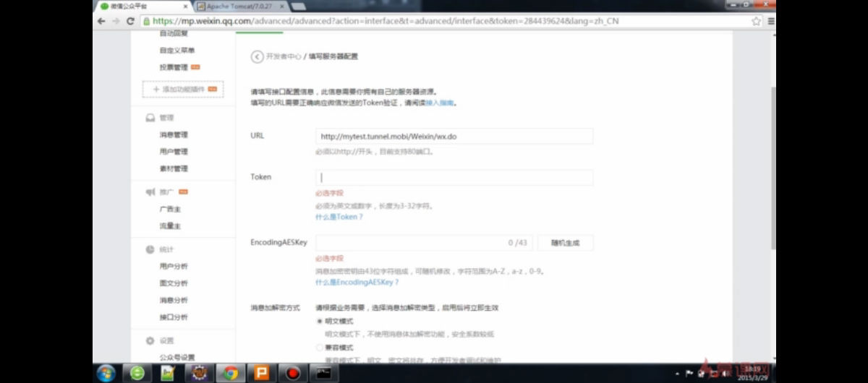Open 消息管理 in the sidebar
Image resolution: width=868 pixels, height=383 pixels.
tap(174, 135)
